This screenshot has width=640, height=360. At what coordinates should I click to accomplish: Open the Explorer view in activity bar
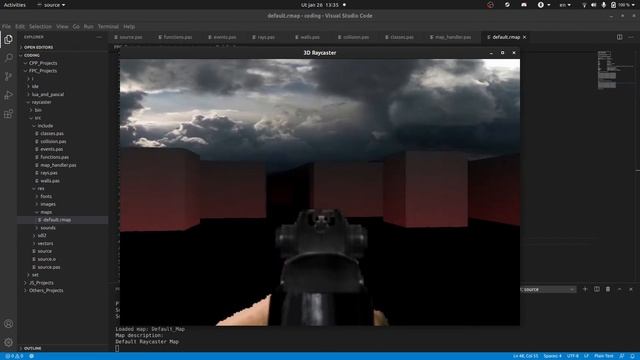8,39
